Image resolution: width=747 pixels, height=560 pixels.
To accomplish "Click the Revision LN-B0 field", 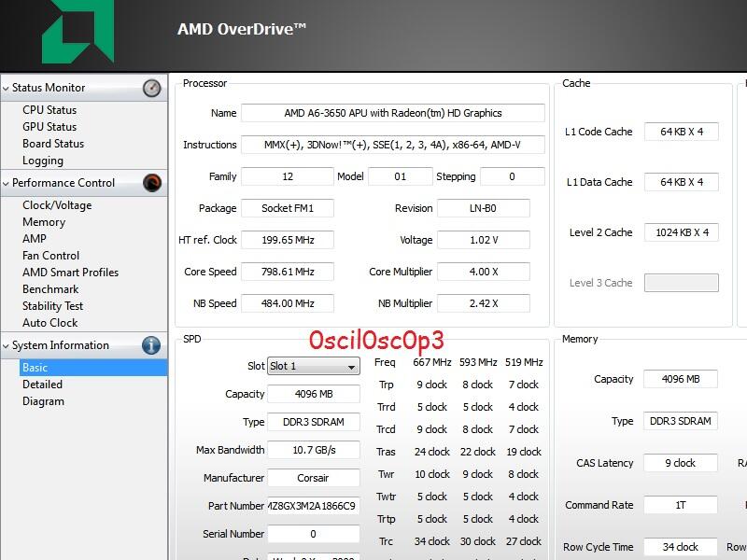I will point(484,208).
